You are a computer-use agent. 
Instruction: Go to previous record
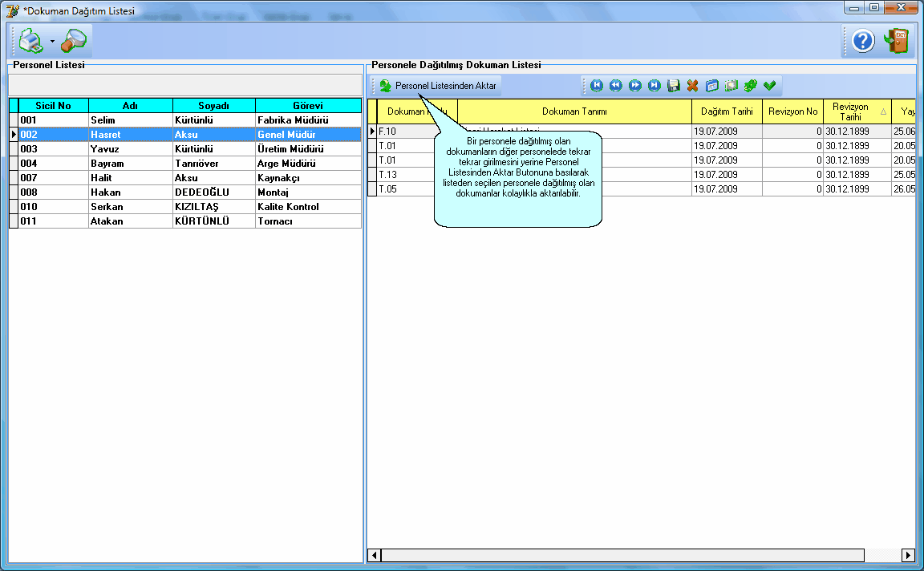click(616, 86)
